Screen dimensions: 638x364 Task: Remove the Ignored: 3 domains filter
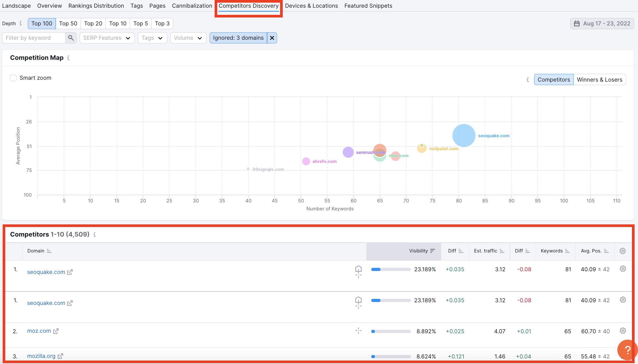click(272, 38)
